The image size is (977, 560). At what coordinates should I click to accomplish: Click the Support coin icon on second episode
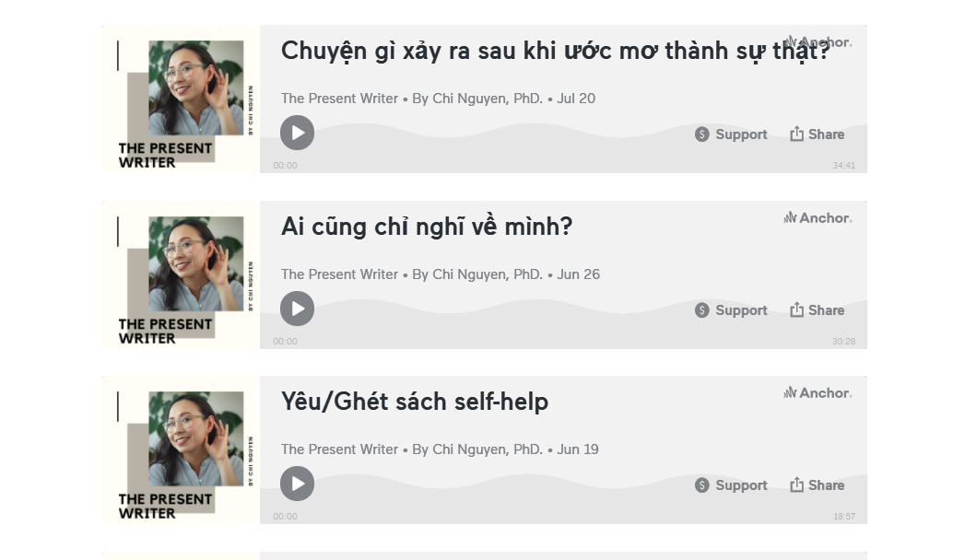pyautogui.click(x=700, y=309)
